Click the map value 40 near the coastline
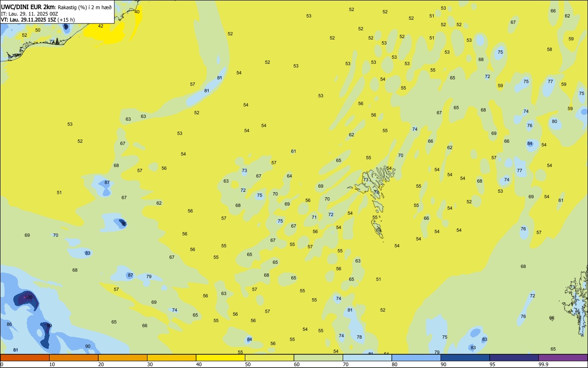Screen dimensions: 588x368 tap(137, 12)
